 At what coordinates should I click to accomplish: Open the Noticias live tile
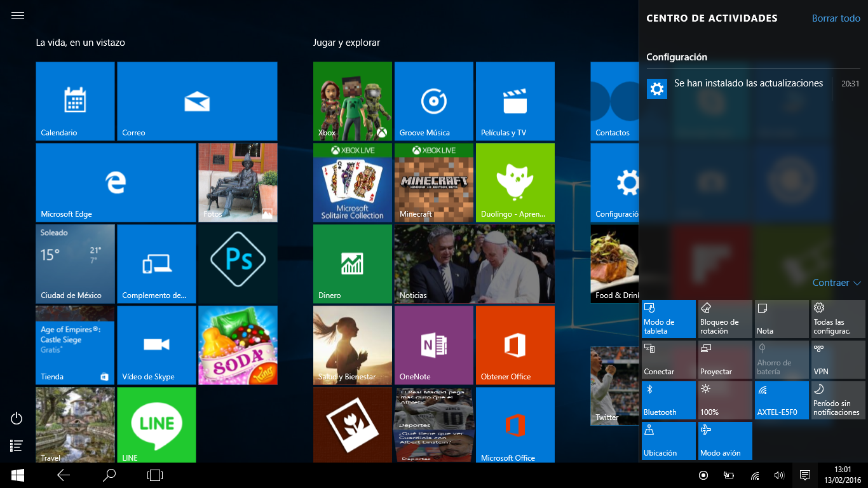[x=474, y=264]
